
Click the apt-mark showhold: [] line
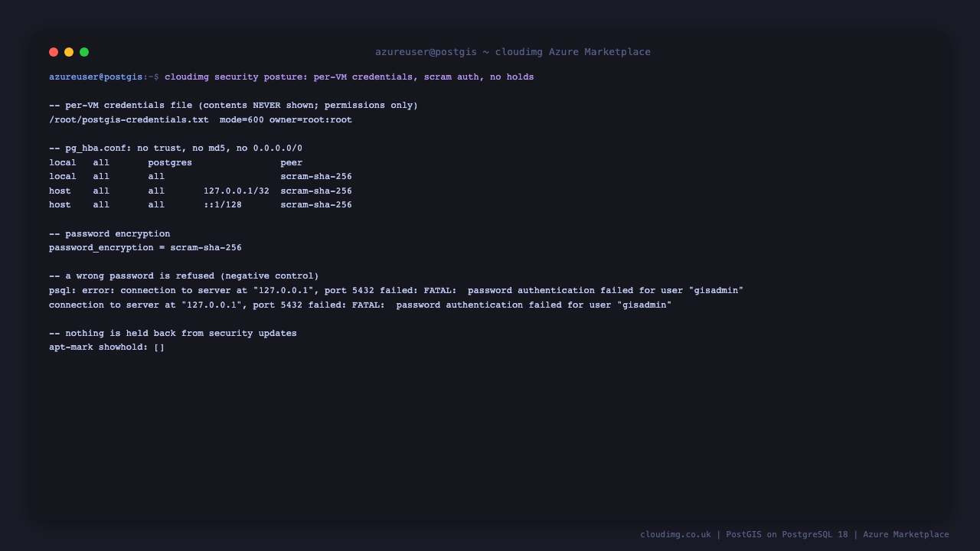[106, 347]
